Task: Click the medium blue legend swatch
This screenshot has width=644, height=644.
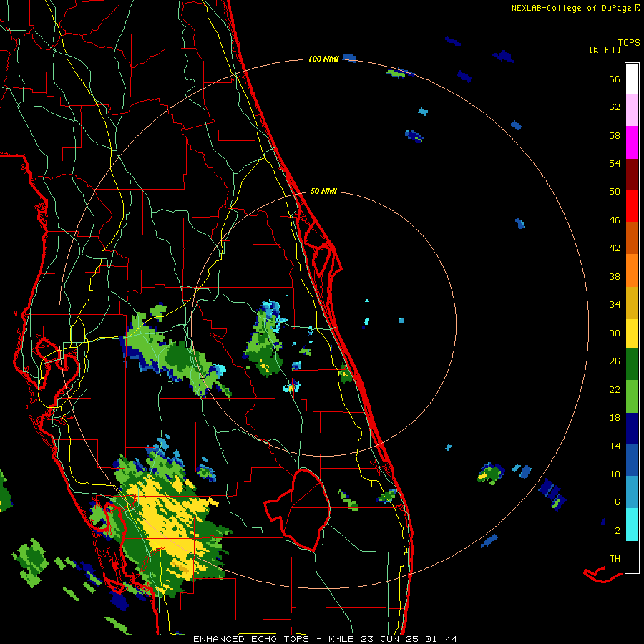Action: [x=632, y=460]
